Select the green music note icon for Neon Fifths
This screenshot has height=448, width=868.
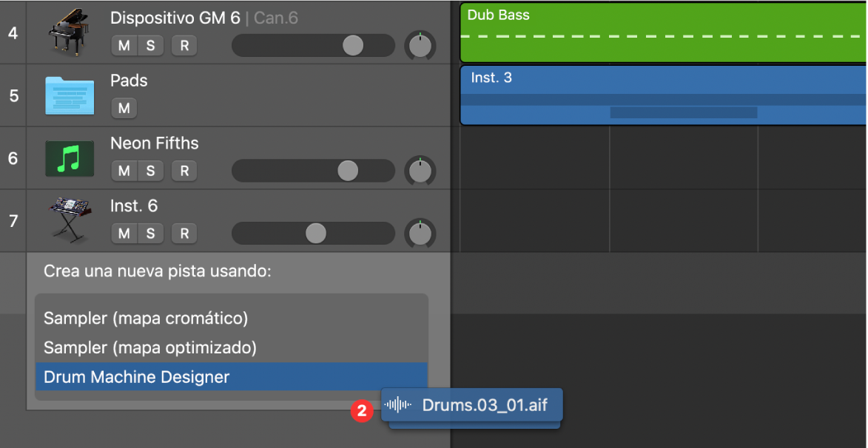click(70, 157)
